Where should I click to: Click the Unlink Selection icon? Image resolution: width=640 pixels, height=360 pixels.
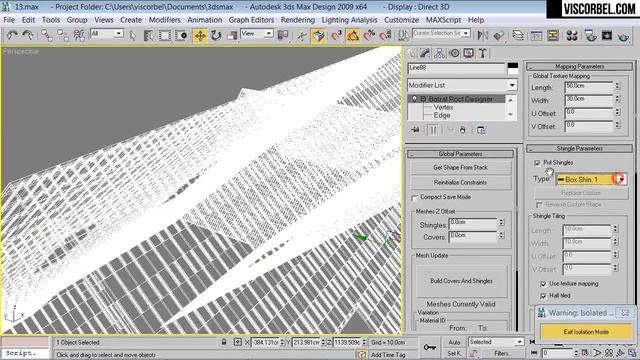[x=62, y=36]
